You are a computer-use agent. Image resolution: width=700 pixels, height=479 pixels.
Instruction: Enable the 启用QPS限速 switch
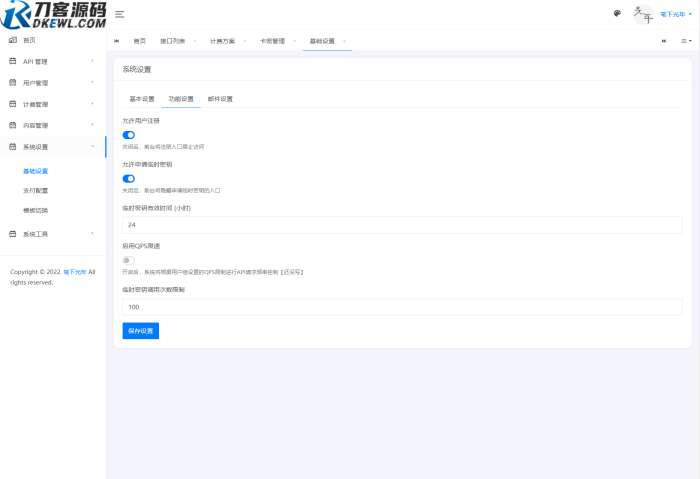pos(129,260)
